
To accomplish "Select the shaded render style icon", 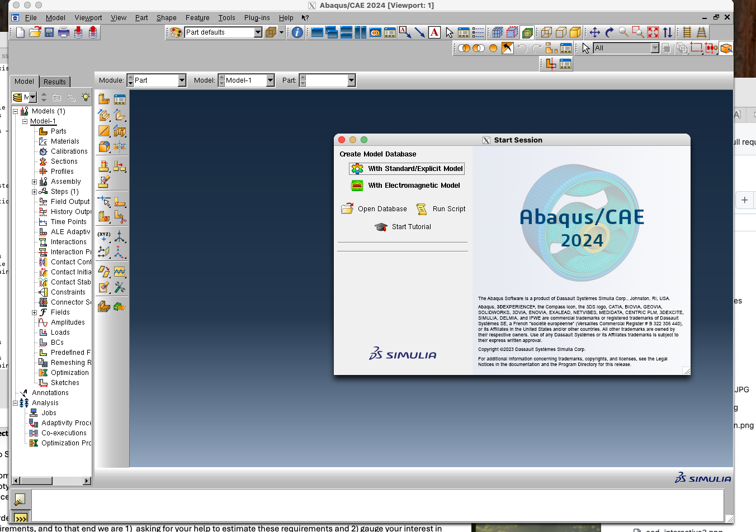I will coord(575,32).
